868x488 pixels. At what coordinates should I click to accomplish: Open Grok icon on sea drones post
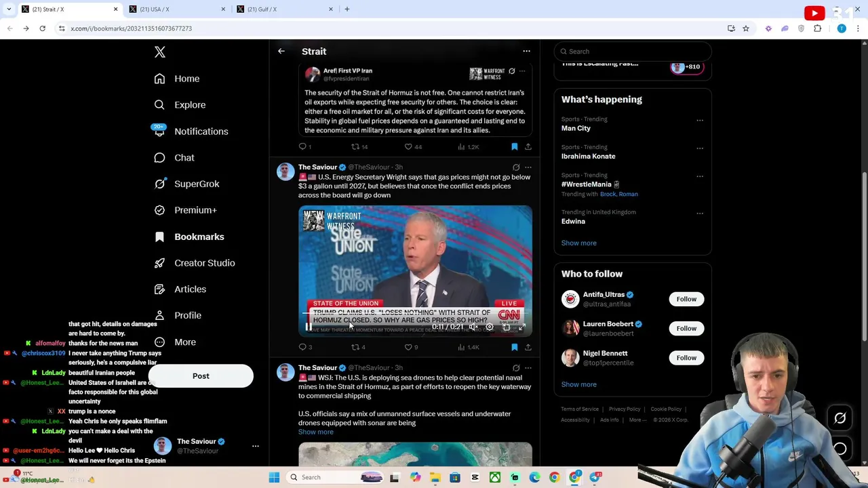[x=516, y=368]
